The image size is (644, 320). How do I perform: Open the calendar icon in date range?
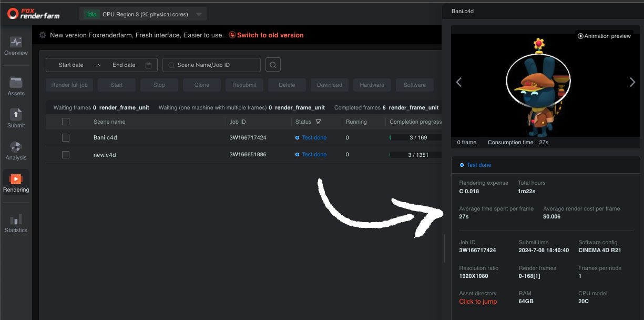148,65
